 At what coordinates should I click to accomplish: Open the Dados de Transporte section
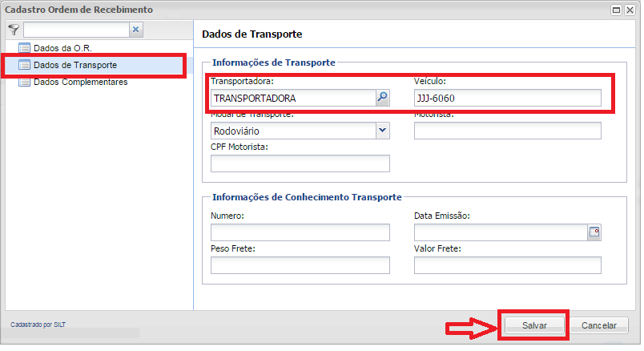[x=76, y=65]
